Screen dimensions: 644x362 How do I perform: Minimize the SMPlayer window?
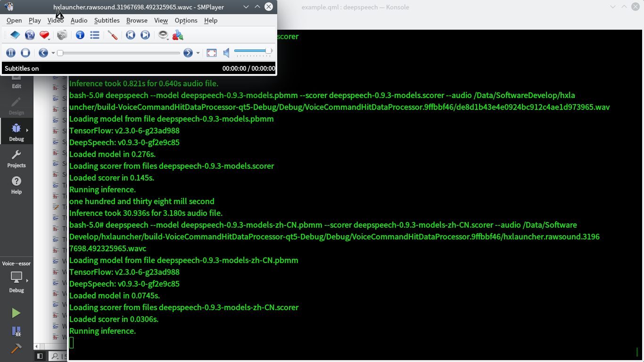pos(246,7)
